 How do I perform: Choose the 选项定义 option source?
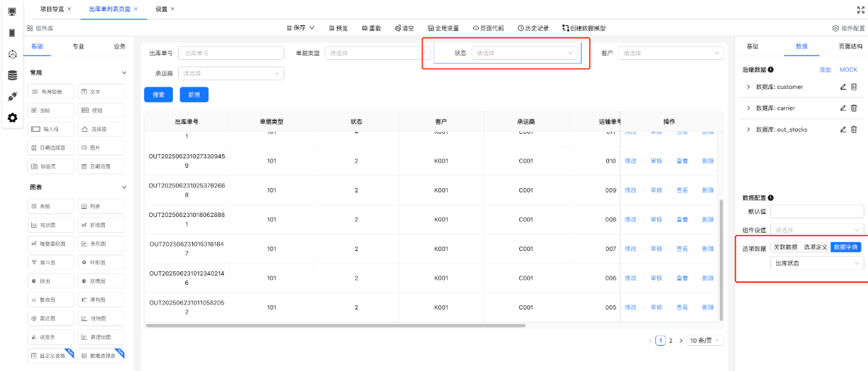pos(815,247)
